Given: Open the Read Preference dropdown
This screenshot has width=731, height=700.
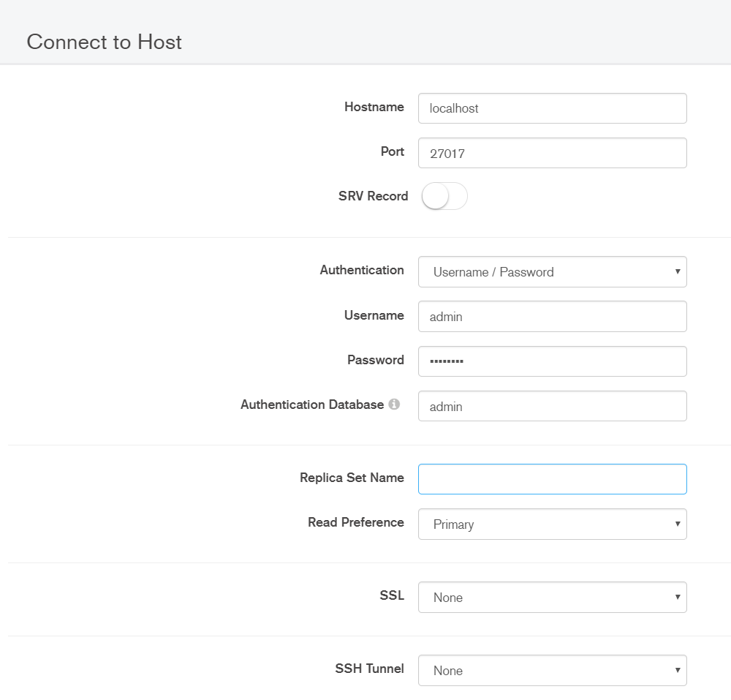Looking at the screenshot, I should [x=552, y=524].
